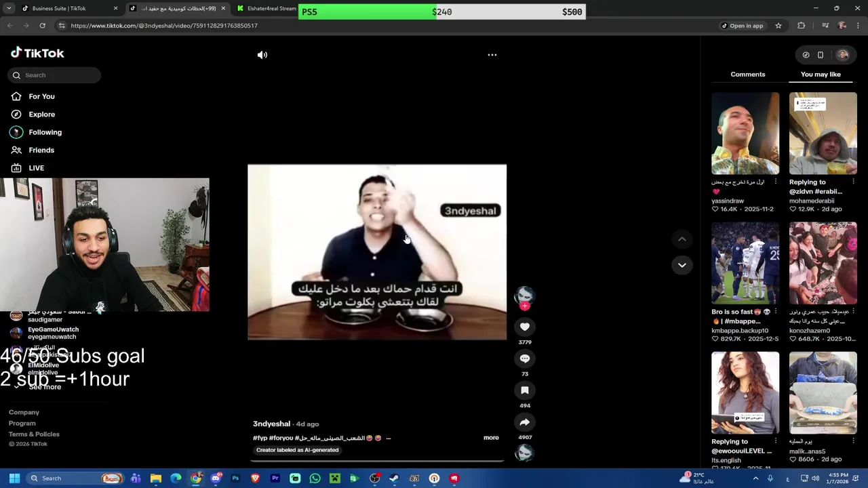The image size is (868, 488).
Task: Open the yassindraw recommended video thumbnail
Action: click(745, 134)
